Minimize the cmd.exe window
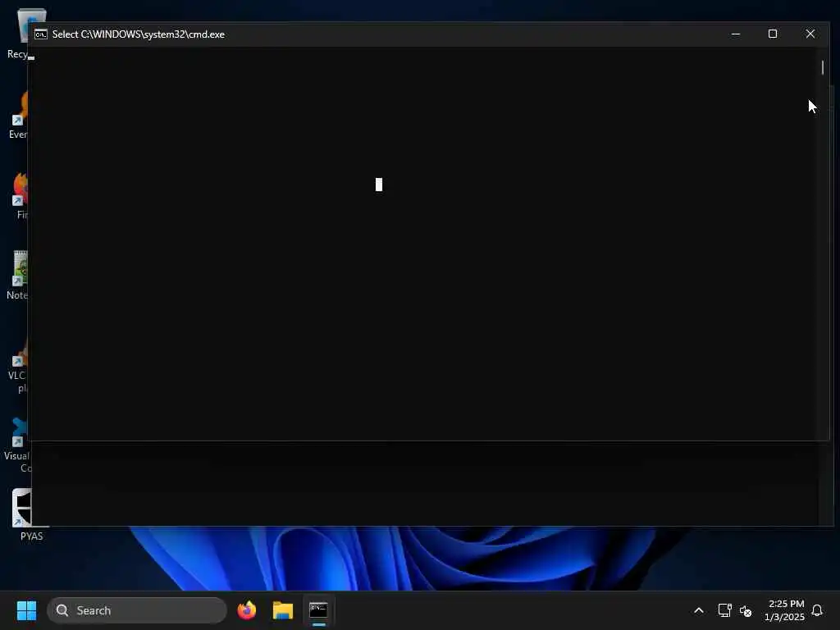840x630 pixels. click(736, 34)
